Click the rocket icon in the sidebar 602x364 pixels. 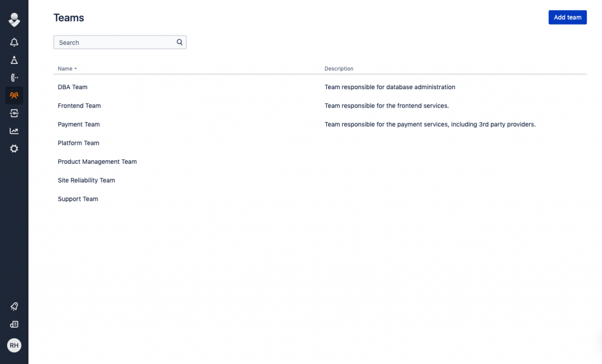[14, 306]
